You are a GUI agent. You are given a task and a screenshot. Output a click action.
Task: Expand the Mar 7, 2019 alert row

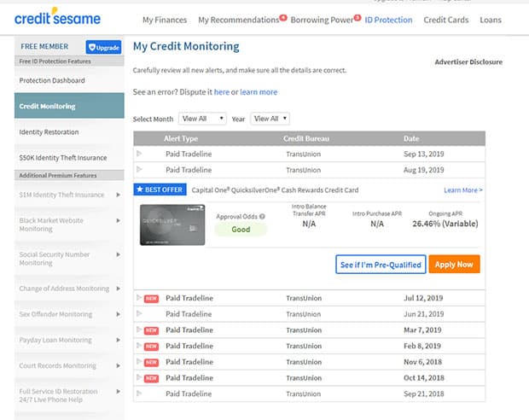[x=139, y=330]
